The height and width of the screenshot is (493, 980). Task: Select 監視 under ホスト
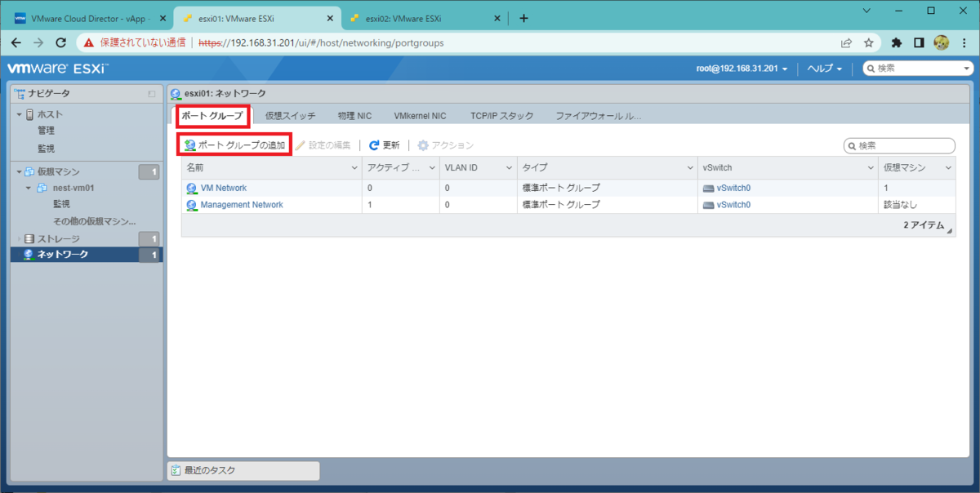pyautogui.click(x=46, y=149)
